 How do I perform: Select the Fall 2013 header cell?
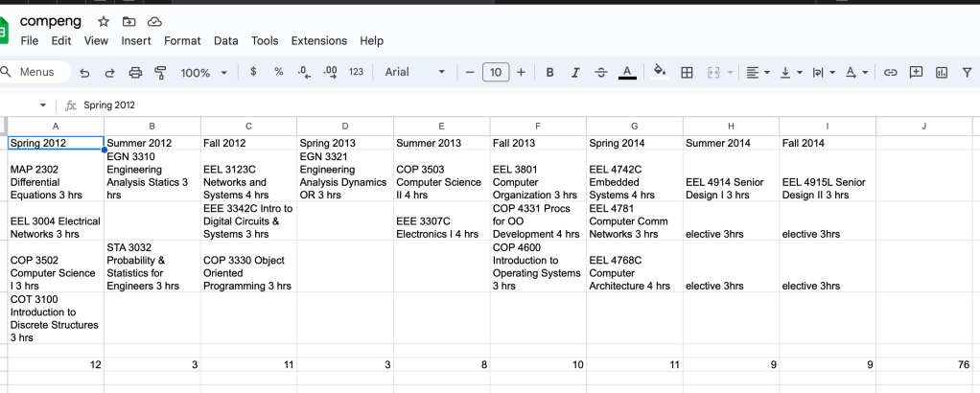pyautogui.click(x=538, y=143)
